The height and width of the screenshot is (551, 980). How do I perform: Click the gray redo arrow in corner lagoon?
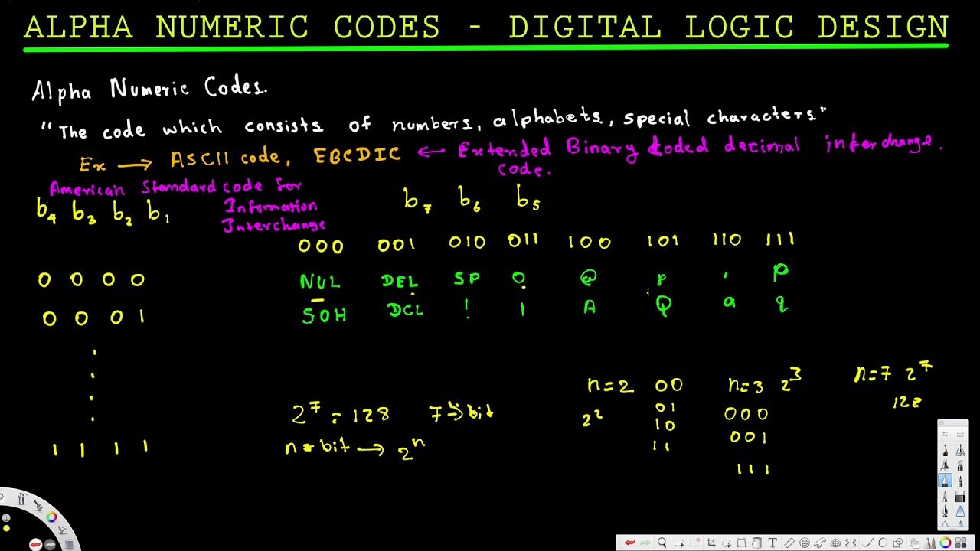(50, 545)
